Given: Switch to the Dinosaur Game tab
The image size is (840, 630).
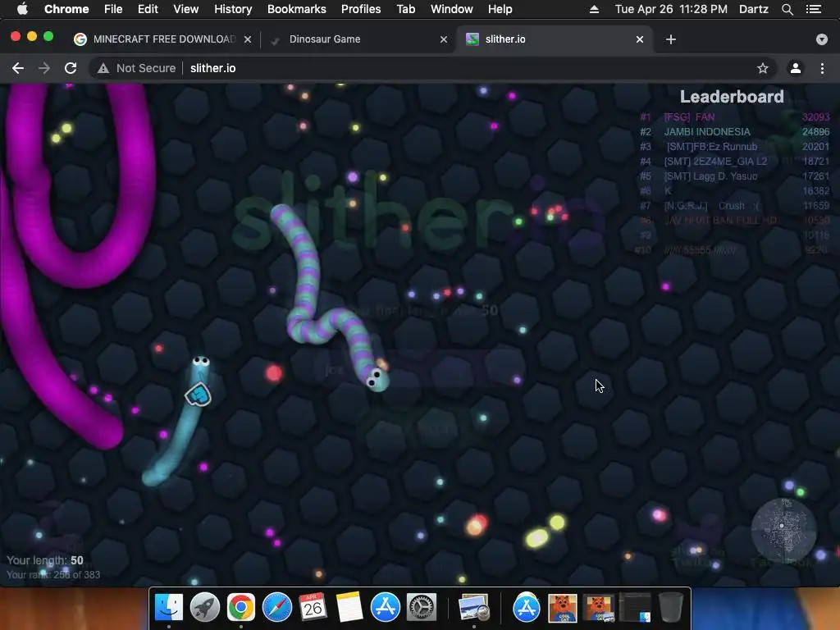Looking at the screenshot, I should 358,39.
